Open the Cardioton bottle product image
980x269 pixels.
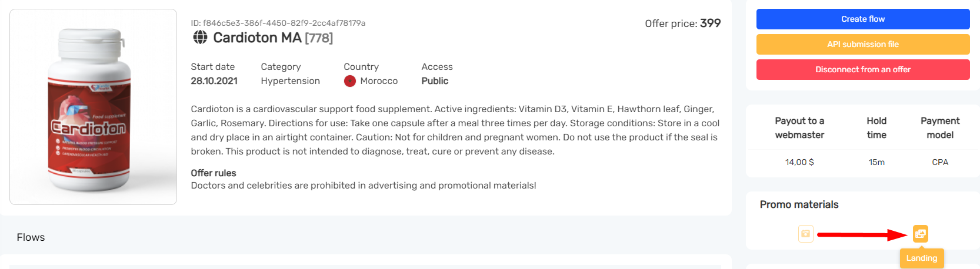(x=93, y=107)
